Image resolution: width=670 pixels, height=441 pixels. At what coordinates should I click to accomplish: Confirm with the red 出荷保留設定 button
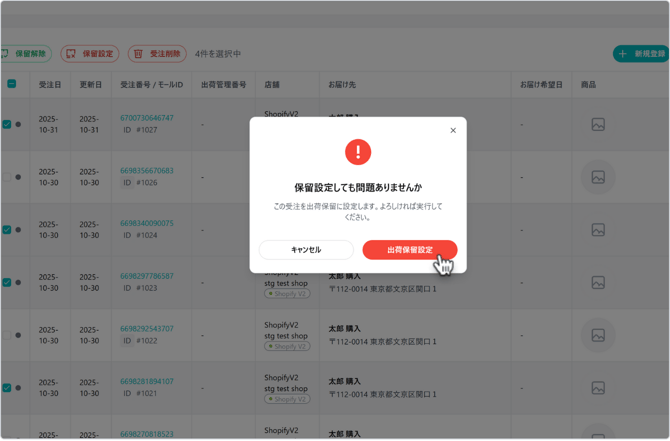click(x=409, y=250)
